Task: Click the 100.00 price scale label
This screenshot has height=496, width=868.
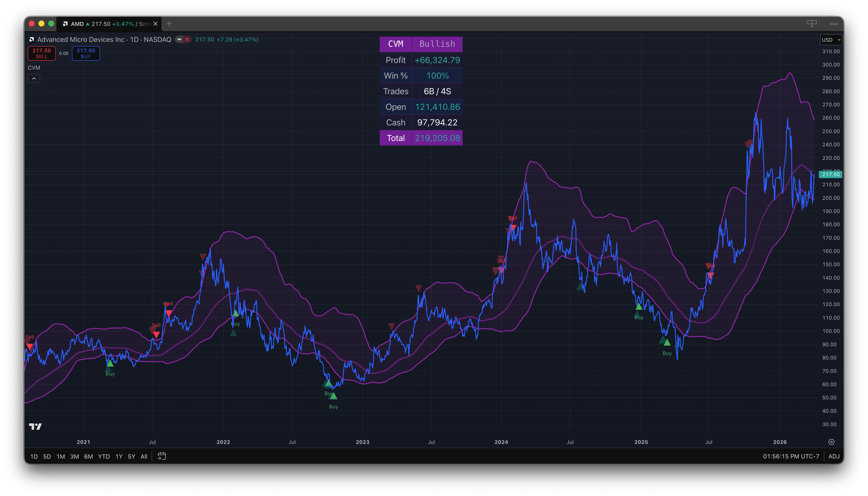Action: [831, 331]
